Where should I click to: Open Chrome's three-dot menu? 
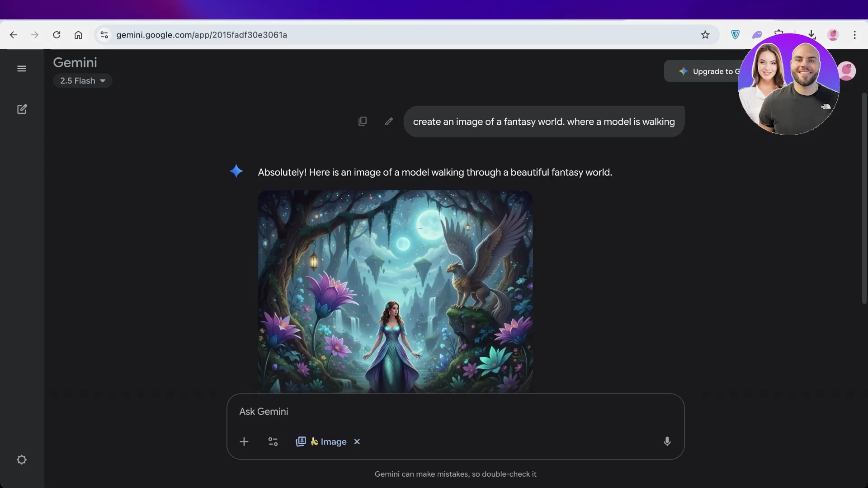click(x=855, y=35)
